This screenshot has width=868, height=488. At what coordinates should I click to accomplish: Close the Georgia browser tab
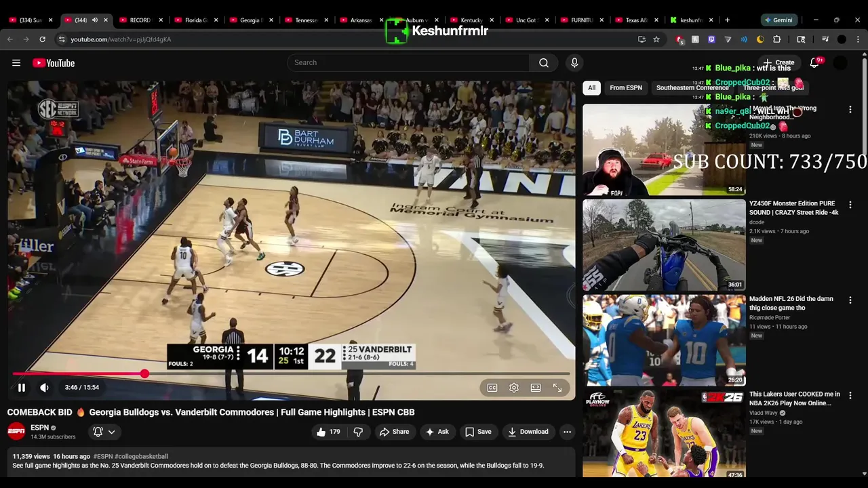(271, 20)
